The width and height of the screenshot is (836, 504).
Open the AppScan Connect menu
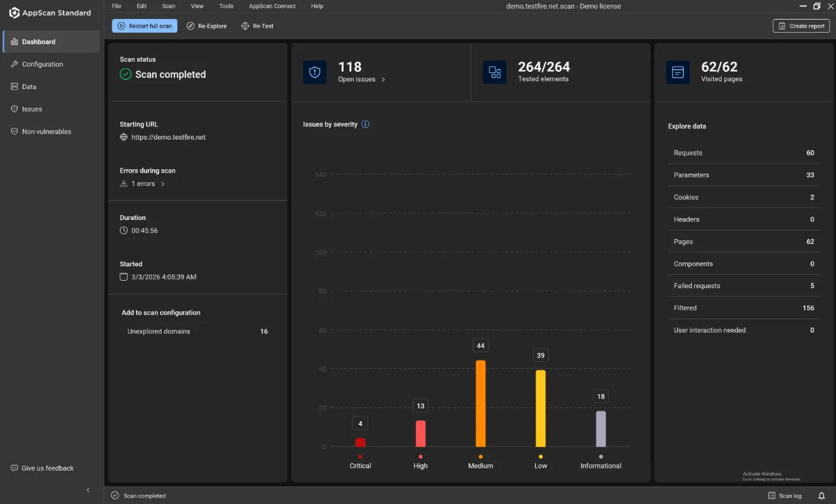coord(272,6)
